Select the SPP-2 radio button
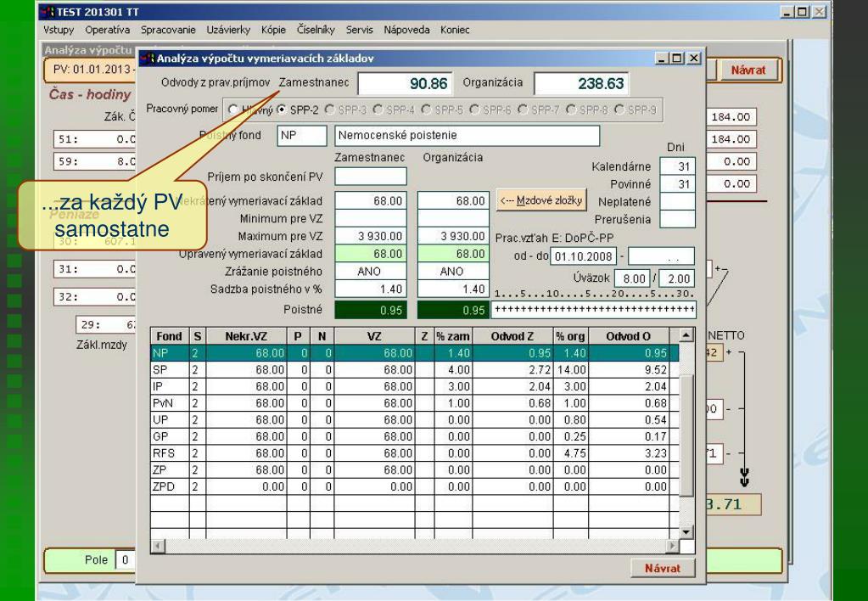Screen dimensions: 868x601 click(x=281, y=110)
